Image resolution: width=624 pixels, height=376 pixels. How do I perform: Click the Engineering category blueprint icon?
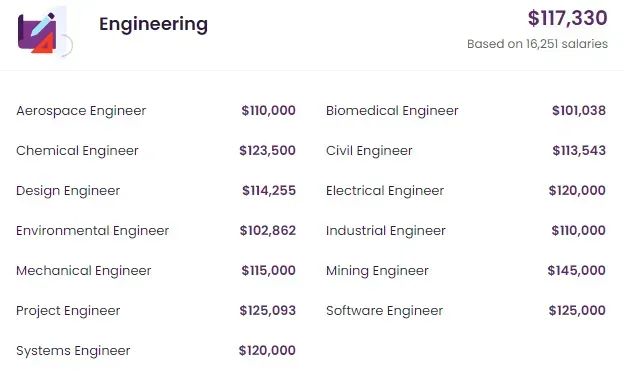coord(45,32)
